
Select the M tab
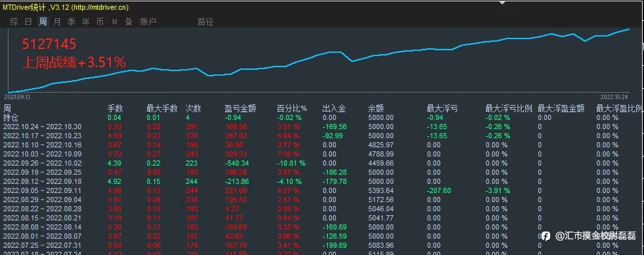point(115,22)
